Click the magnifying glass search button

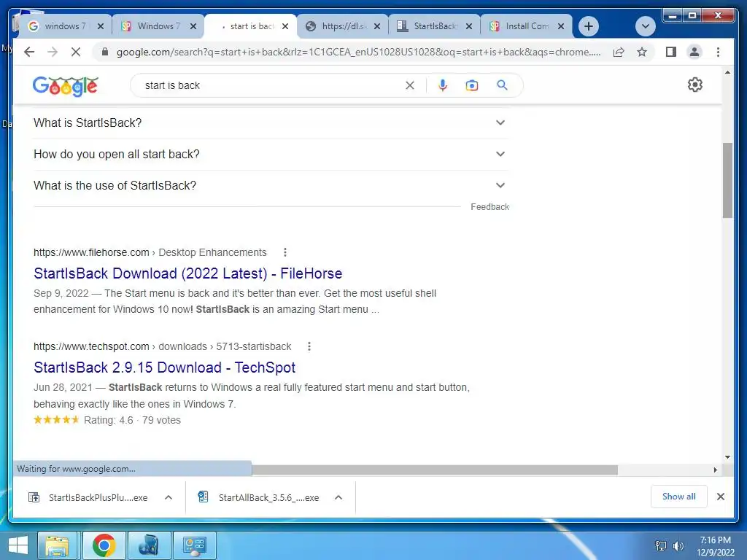[x=502, y=85]
